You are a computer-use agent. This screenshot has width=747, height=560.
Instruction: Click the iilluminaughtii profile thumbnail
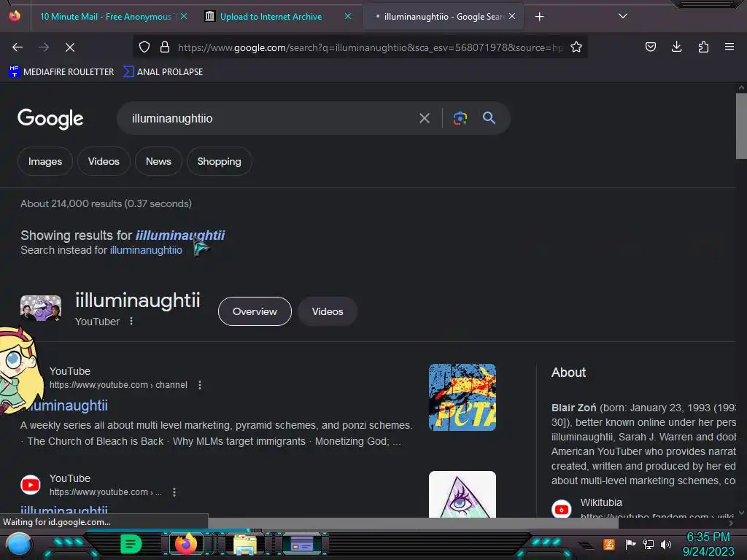(41, 308)
